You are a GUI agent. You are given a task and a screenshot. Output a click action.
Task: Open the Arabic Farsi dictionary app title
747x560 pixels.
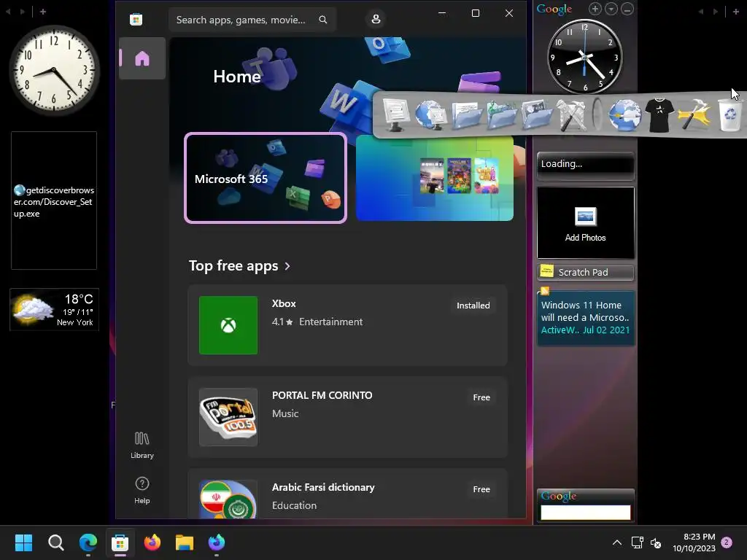323,488
